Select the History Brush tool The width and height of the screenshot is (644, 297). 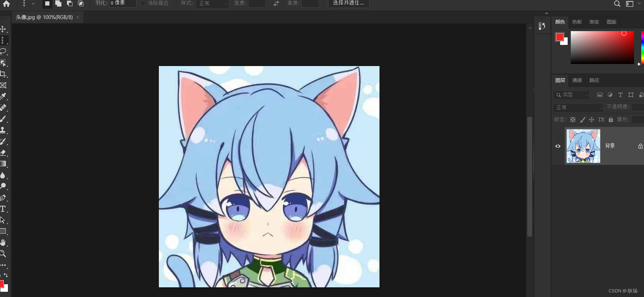click(3, 141)
